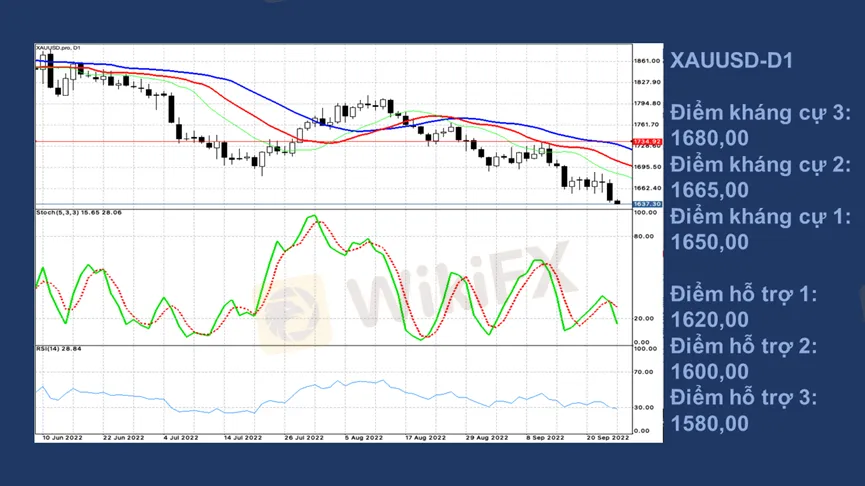Click the support 1 value 1620,00
The image size is (865, 486).
(708, 319)
